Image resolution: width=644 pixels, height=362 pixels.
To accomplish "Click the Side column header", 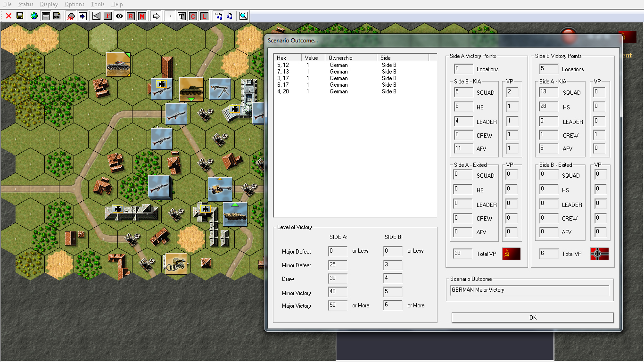I will coord(403,58).
